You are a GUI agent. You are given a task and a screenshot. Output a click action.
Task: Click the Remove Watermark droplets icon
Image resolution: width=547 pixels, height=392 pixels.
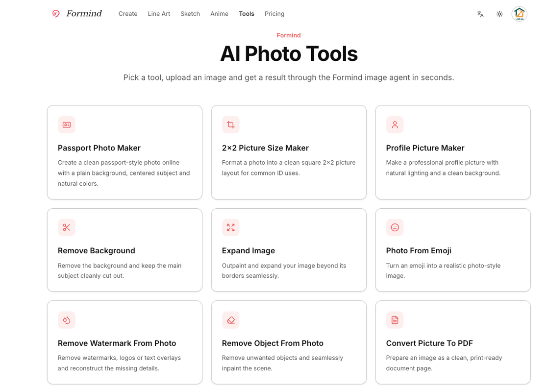pyautogui.click(x=67, y=320)
